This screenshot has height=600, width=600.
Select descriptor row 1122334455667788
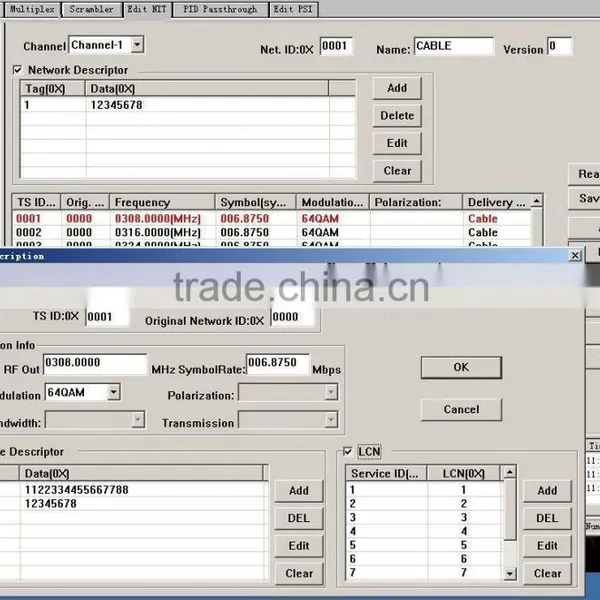132,489
